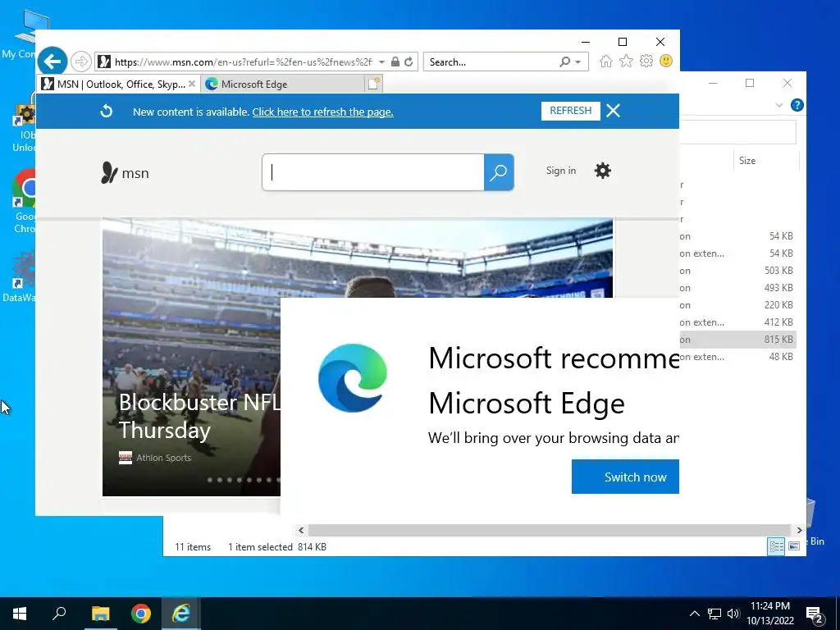This screenshot has height=630, width=840.
Task: Select the 493 KB file row
Action: coord(737,288)
